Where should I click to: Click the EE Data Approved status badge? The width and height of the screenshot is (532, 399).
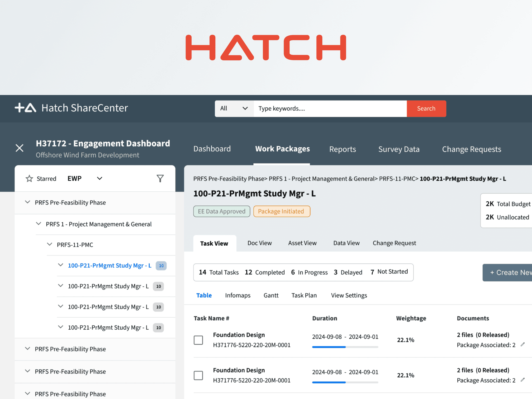[x=222, y=211]
